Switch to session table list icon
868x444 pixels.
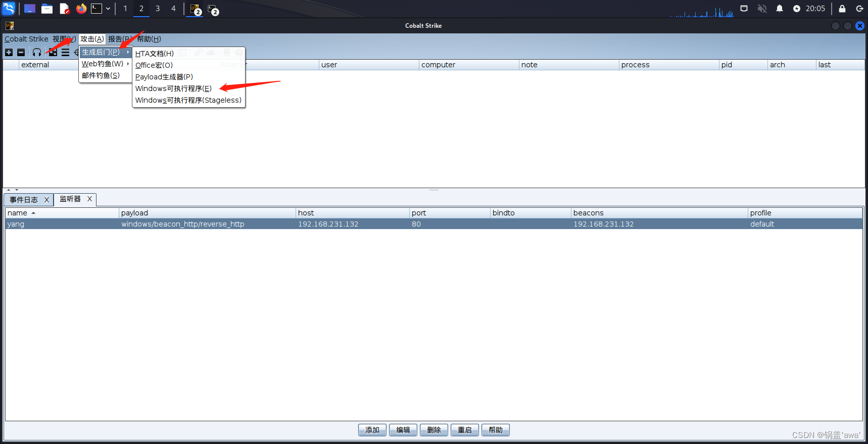coord(65,53)
